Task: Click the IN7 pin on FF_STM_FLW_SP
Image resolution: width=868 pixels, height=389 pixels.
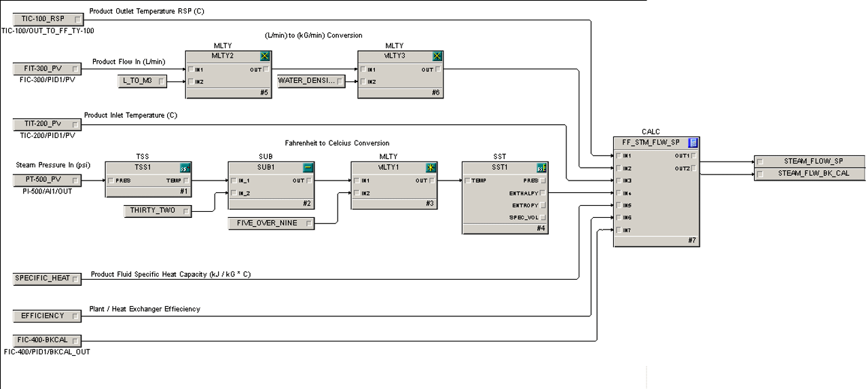Action: pyautogui.click(x=618, y=231)
